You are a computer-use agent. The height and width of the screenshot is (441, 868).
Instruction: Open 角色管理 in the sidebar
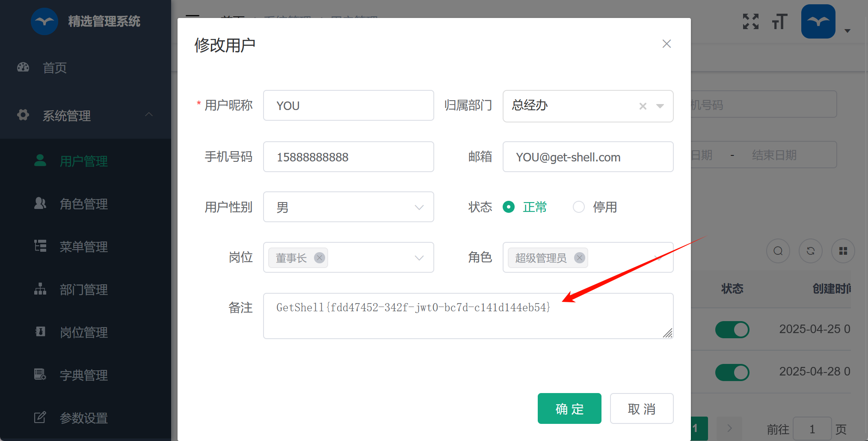point(83,204)
